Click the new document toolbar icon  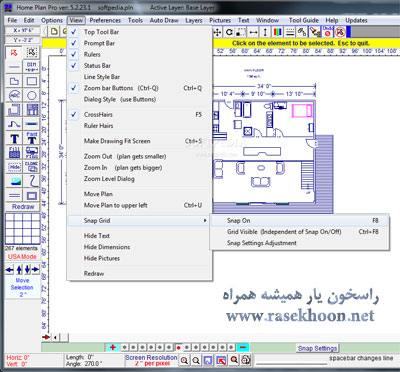[x=54, y=32]
